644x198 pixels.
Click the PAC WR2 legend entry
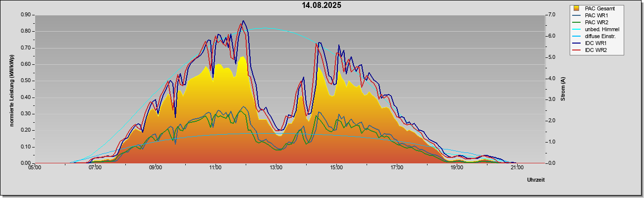point(590,22)
